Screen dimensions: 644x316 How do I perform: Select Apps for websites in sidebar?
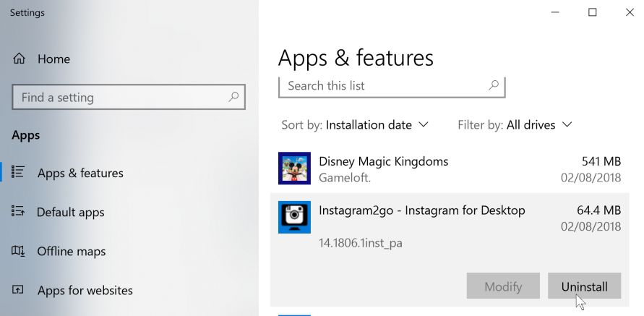pos(85,290)
